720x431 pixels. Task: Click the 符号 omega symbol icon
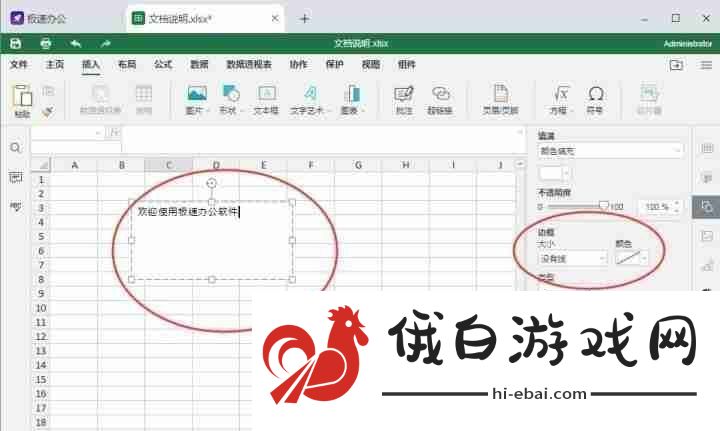point(596,94)
